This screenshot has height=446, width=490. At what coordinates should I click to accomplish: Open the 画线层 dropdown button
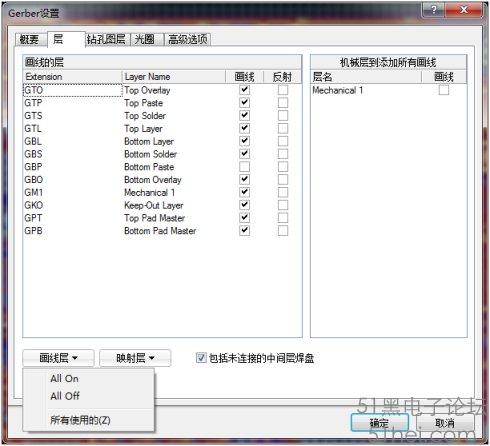tap(58, 358)
